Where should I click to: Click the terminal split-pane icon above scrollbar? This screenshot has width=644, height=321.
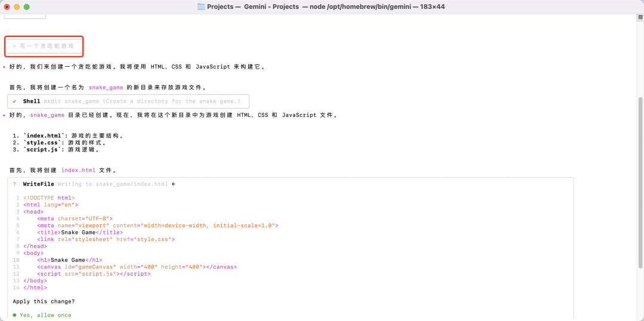[x=640, y=18]
